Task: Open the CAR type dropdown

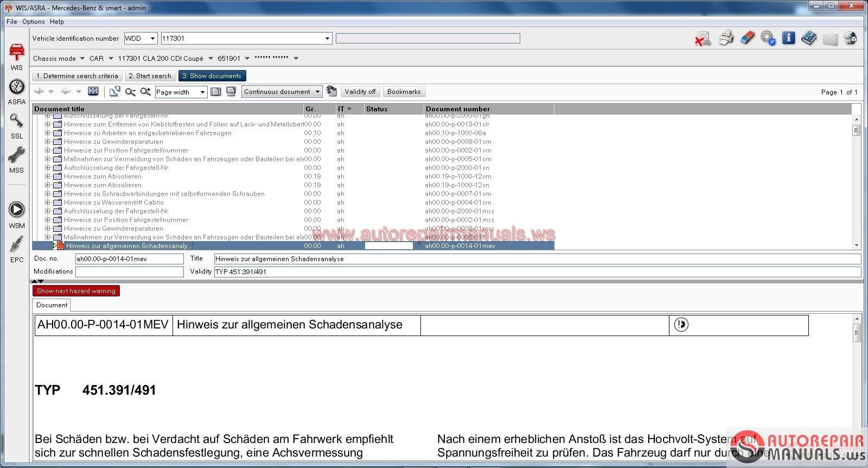Action: (x=111, y=59)
